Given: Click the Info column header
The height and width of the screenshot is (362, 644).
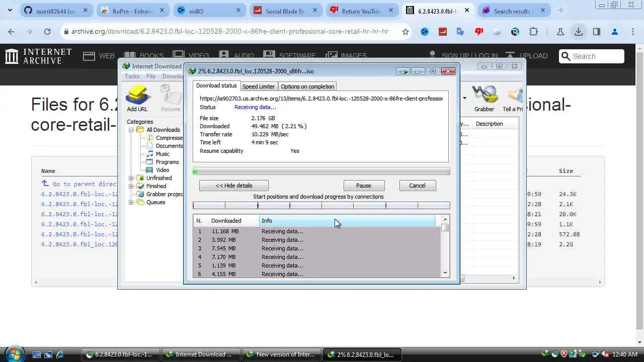Looking at the screenshot, I should (x=347, y=221).
